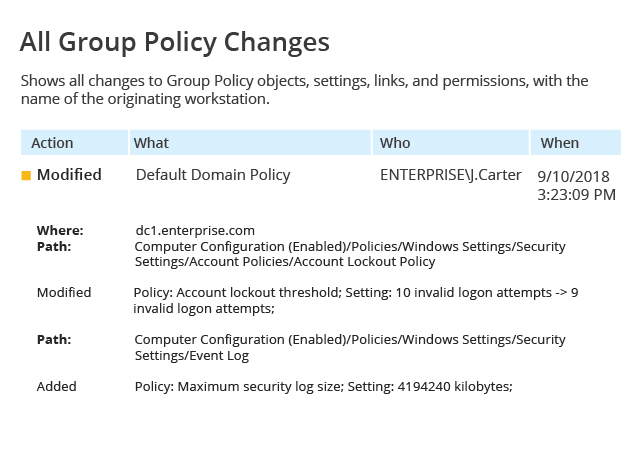Click the 9/10/2018 3:23:09 PM timestamp
The width and height of the screenshot is (640, 450).
tap(576, 185)
